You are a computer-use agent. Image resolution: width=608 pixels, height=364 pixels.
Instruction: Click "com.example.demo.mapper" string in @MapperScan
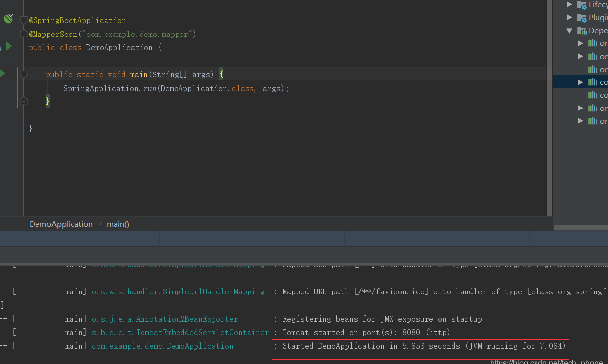137,35
